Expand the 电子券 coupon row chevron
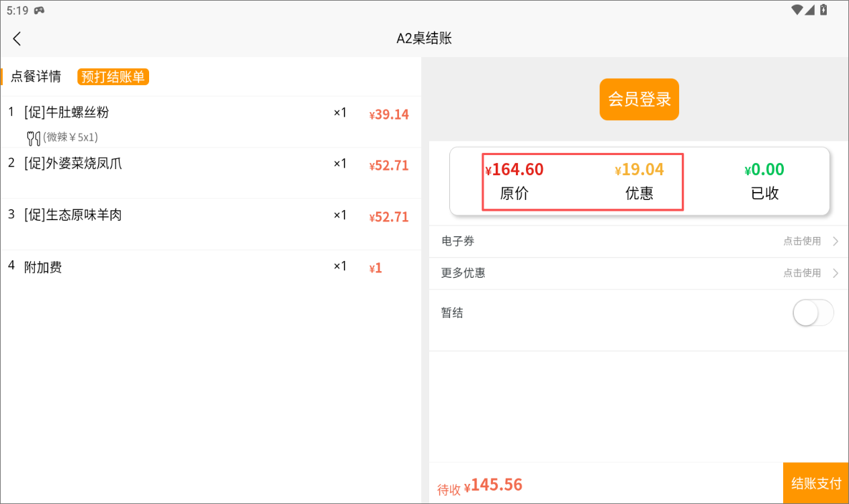The image size is (849, 504). 836,242
